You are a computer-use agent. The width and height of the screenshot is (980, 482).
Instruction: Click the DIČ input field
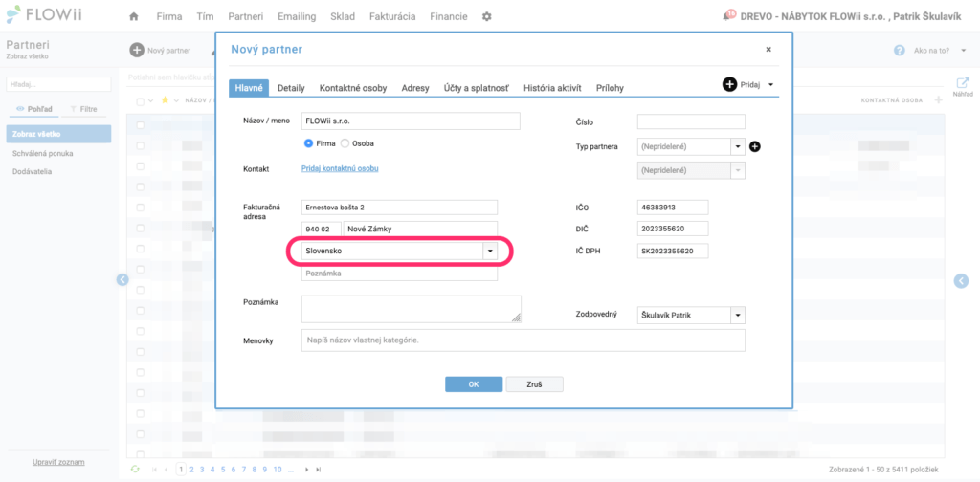(x=673, y=229)
